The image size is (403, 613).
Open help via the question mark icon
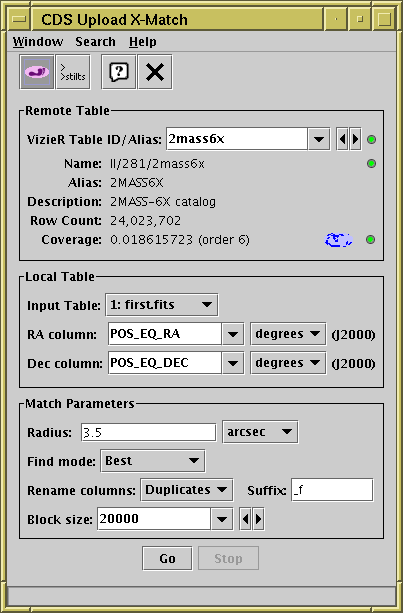(x=118, y=72)
